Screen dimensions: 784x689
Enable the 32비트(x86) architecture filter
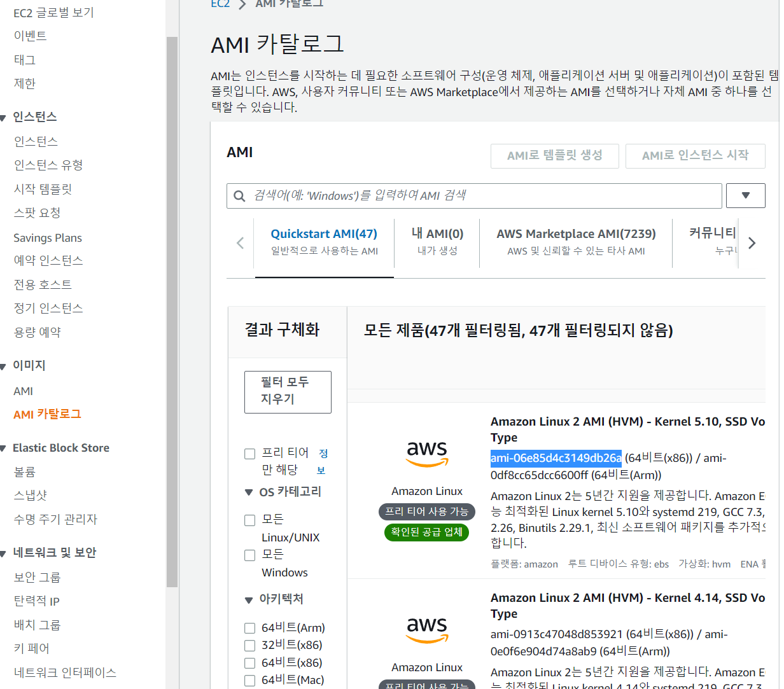point(250,646)
